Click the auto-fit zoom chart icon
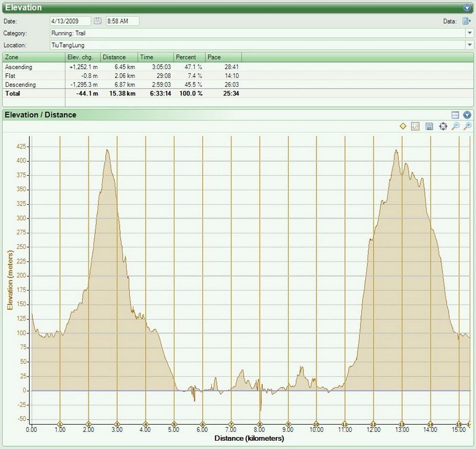 point(442,126)
